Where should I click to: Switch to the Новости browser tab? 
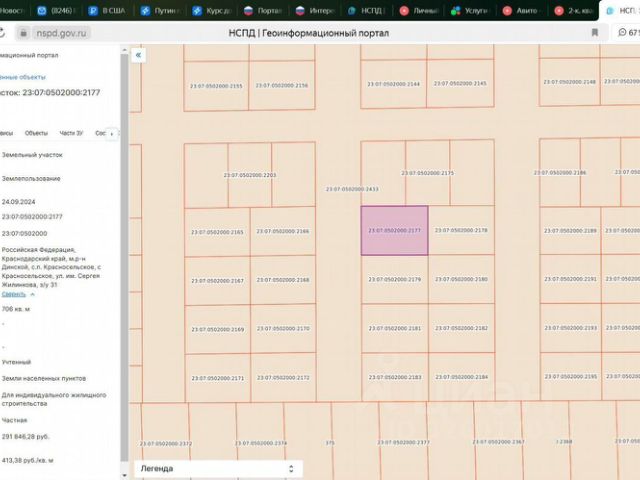tap(12, 11)
